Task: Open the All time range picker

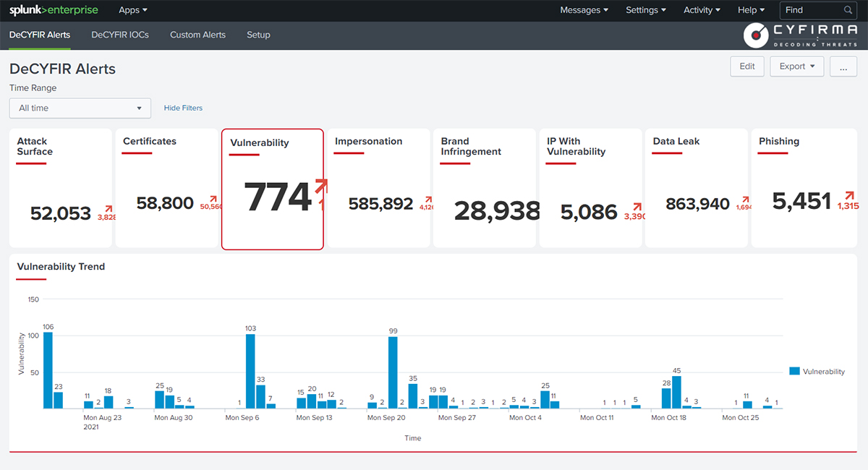Action: (x=80, y=108)
